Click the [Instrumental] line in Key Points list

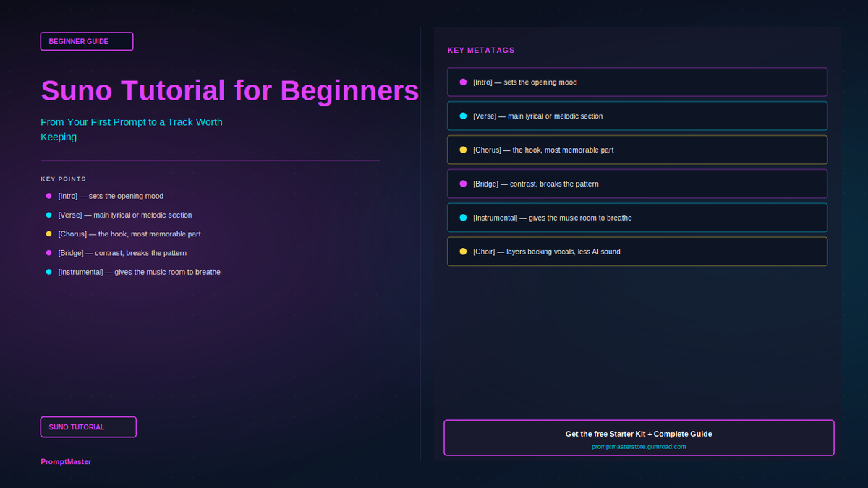139,272
